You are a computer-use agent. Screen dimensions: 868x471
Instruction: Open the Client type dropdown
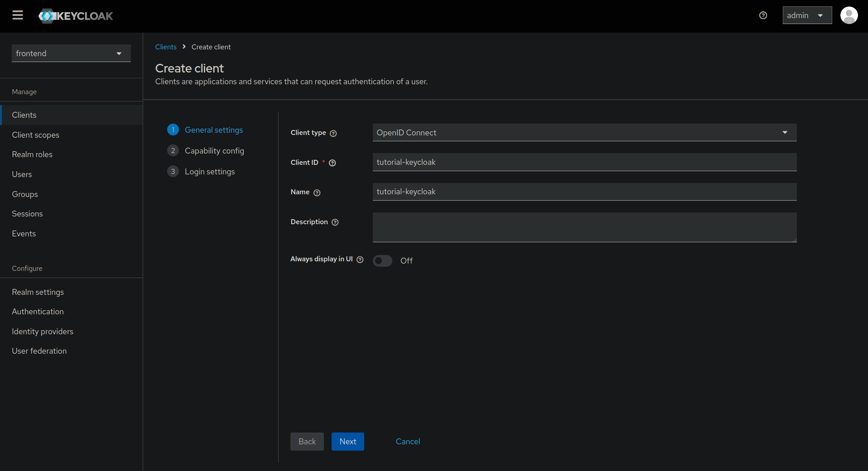(x=584, y=133)
